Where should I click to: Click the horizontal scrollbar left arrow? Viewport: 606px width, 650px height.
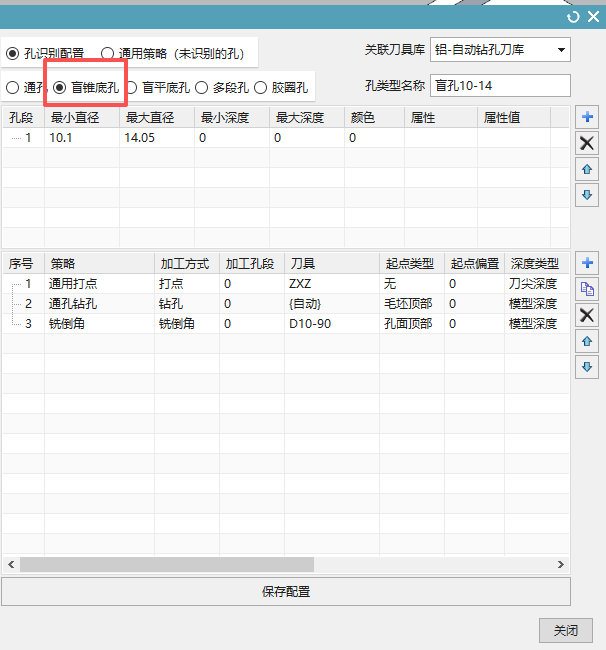(11, 565)
